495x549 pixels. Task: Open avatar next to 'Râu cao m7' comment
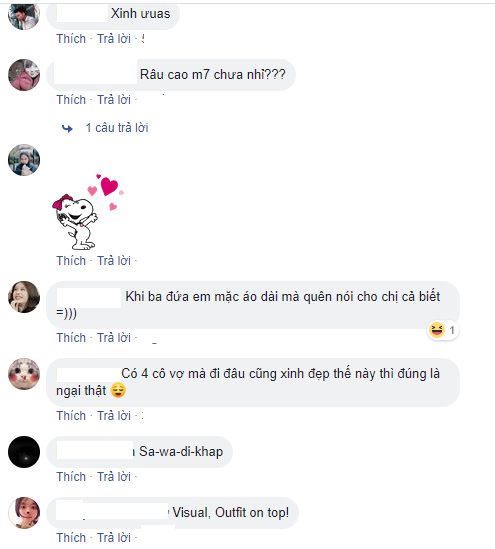[24, 75]
